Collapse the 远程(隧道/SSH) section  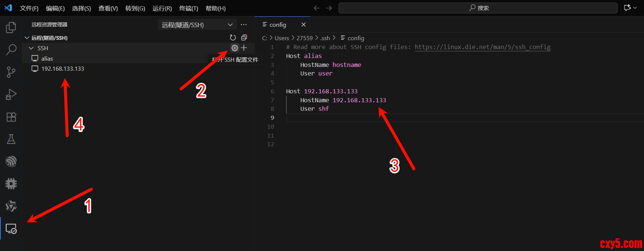(x=27, y=38)
